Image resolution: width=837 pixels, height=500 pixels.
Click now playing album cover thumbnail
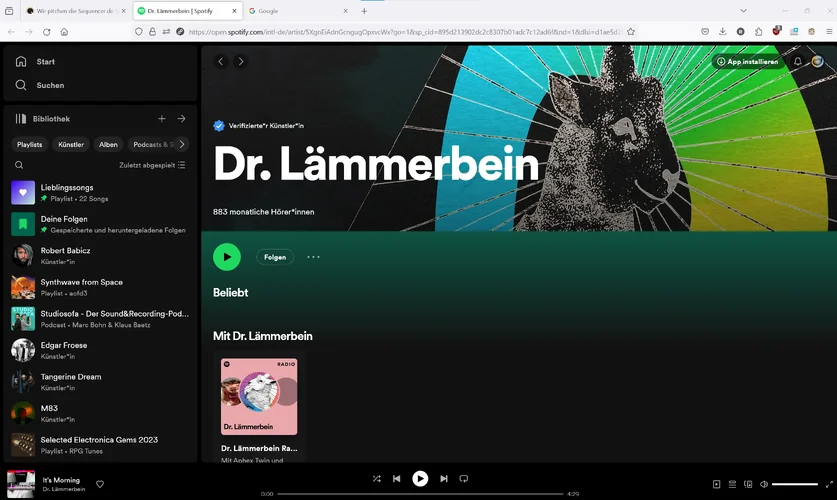click(x=21, y=483)
